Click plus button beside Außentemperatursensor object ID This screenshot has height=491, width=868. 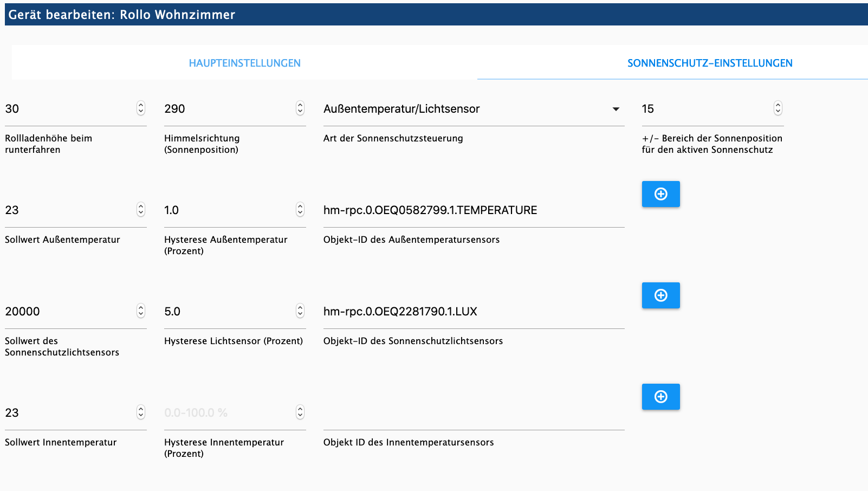[x=660, y=194]
